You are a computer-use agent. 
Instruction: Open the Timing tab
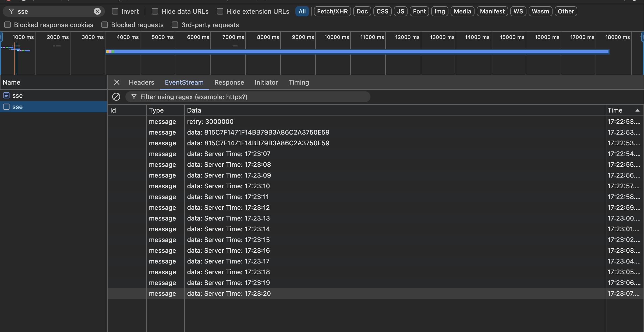299,82
